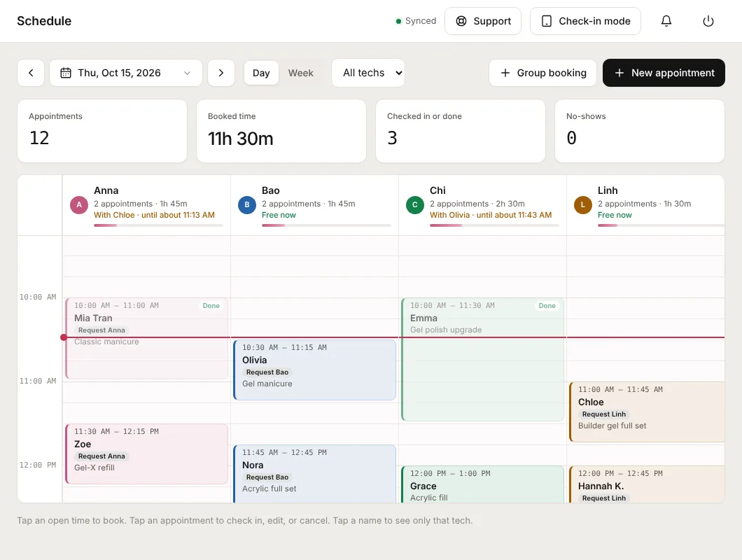Go to next day with right arrow

(x=221, y=73)
